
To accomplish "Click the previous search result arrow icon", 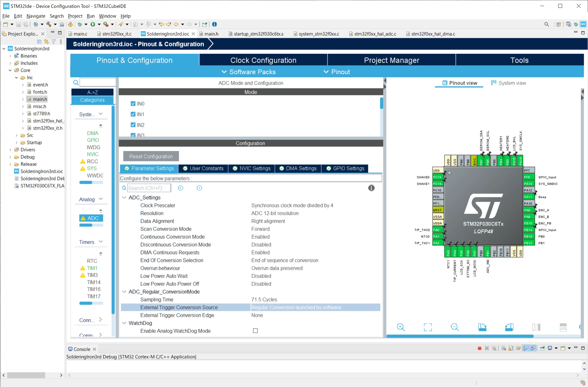I will pos(181,188).
